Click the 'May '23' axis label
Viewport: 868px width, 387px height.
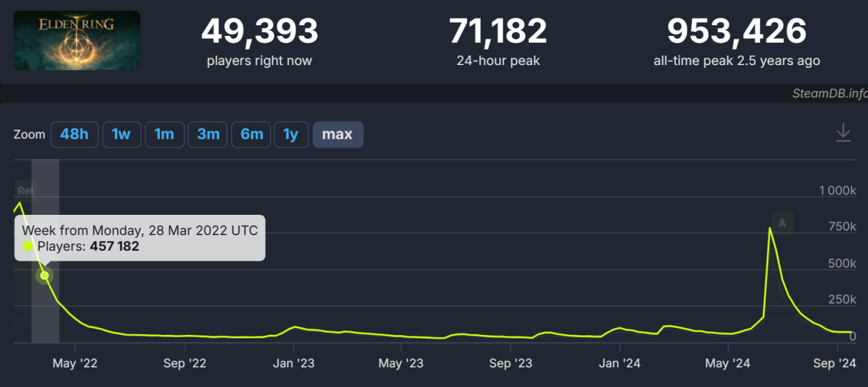401,364
